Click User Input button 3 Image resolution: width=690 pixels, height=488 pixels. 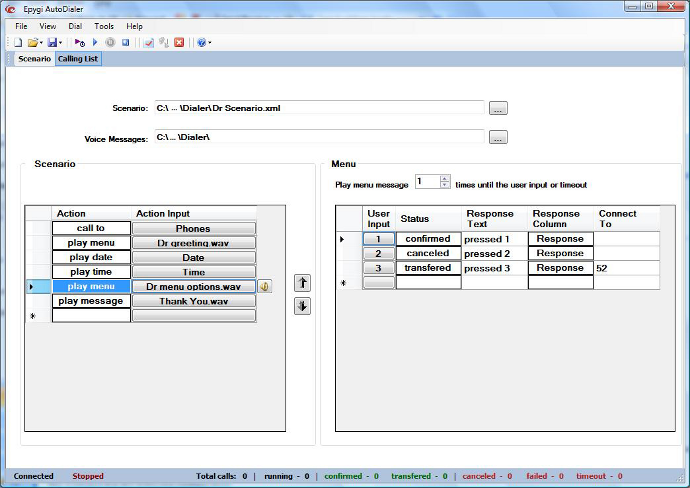click(x=378, y=268)
